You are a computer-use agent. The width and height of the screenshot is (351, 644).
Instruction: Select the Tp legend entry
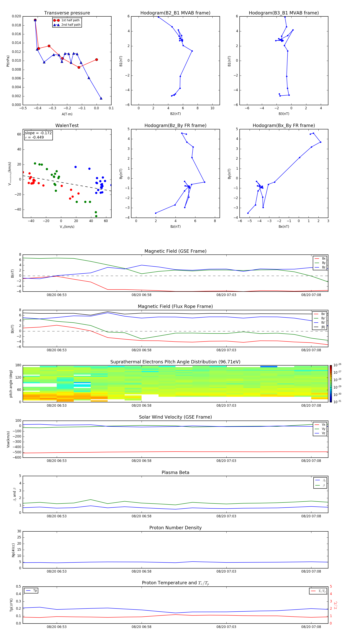point(31,591)
